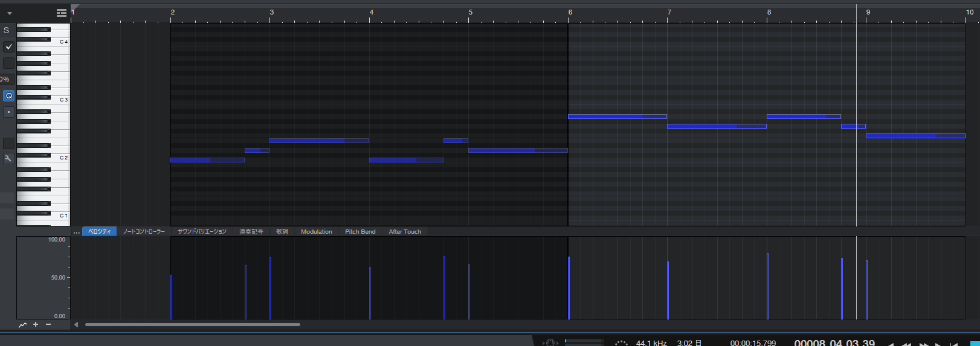The height and width of the screenshot is (346, 980).
Task: Select the ベロシティ tab
Action: coord(100,231)
